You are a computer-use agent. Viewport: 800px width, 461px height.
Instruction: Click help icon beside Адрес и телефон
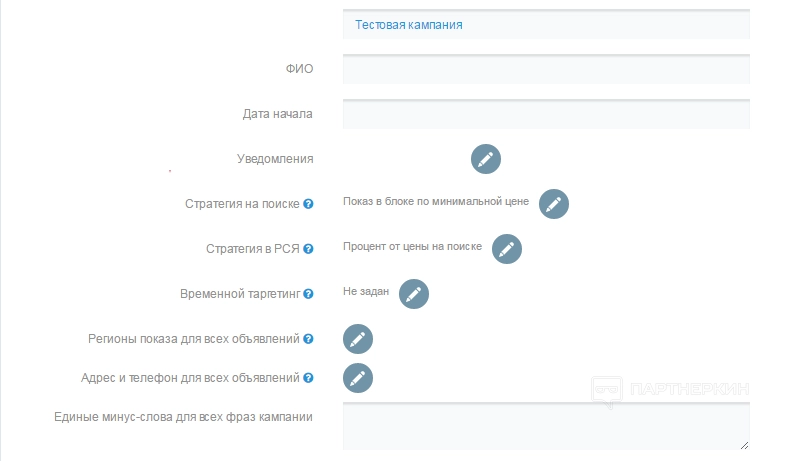(308, 378)
